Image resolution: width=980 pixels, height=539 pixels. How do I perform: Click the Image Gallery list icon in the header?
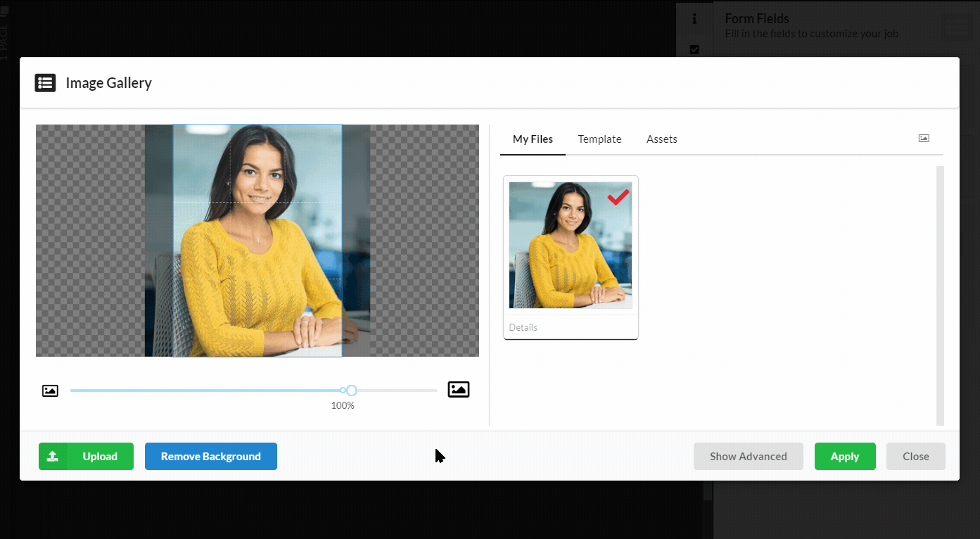[x=45, y=82]
